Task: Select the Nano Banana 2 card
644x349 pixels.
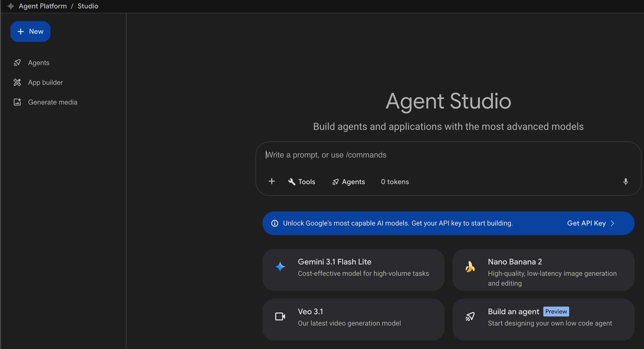Action: (x=543, y=270)
